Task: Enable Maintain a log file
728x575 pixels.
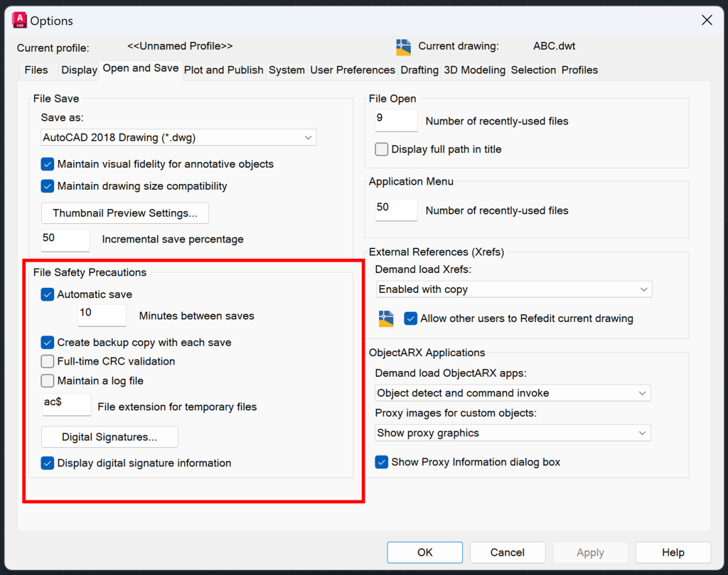Action: 47,380
